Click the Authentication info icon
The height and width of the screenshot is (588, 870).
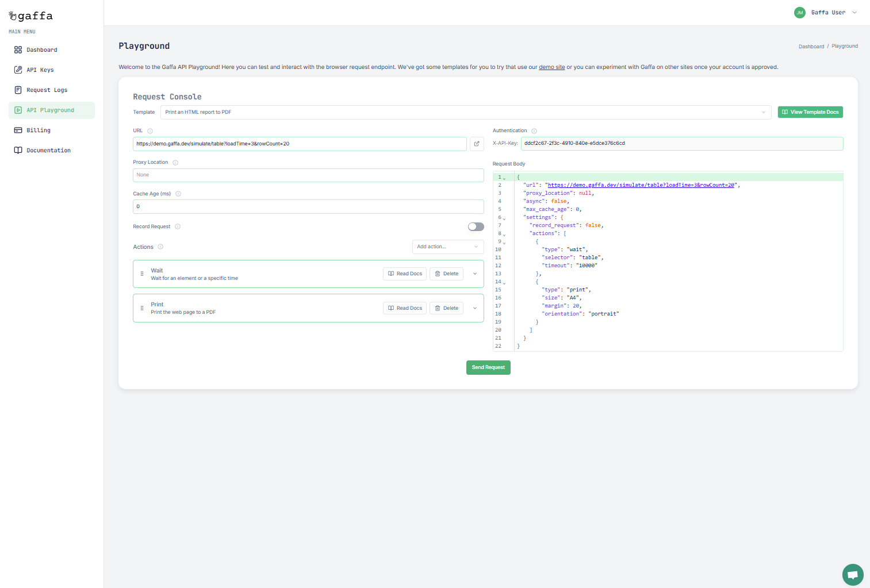pyautogui.click(x=534, y=131)
